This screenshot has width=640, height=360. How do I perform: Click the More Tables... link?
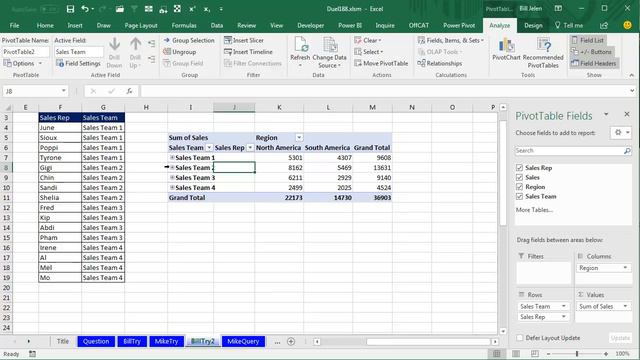point(534,210)
